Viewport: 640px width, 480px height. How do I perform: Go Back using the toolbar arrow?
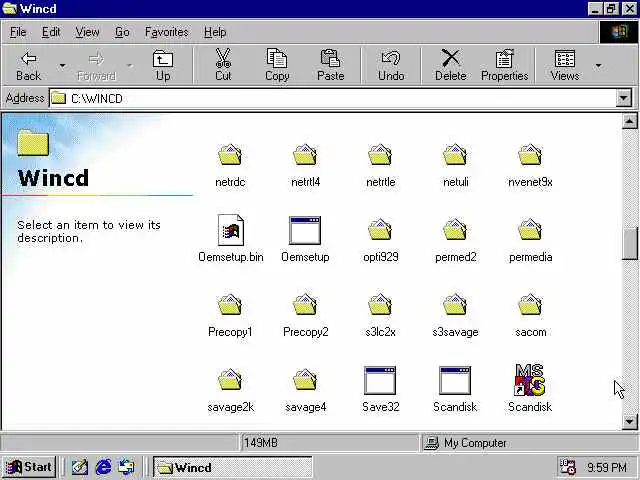[x=29, y=65]
